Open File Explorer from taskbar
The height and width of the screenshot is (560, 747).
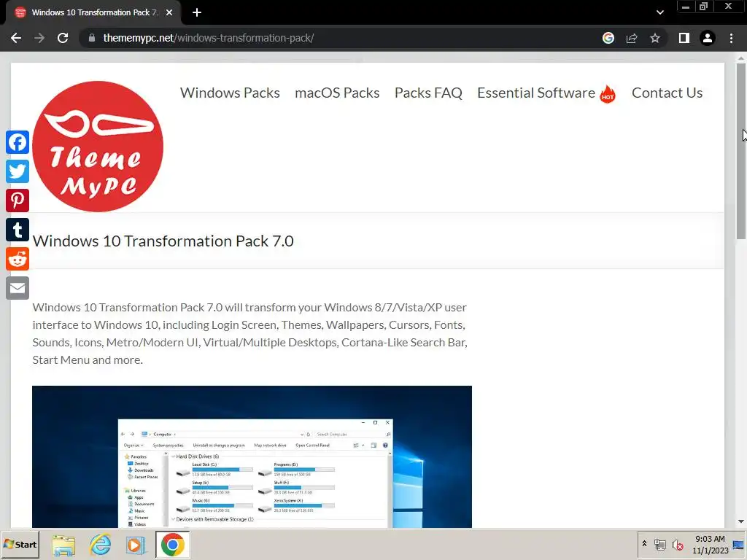[x=64, y=544]
